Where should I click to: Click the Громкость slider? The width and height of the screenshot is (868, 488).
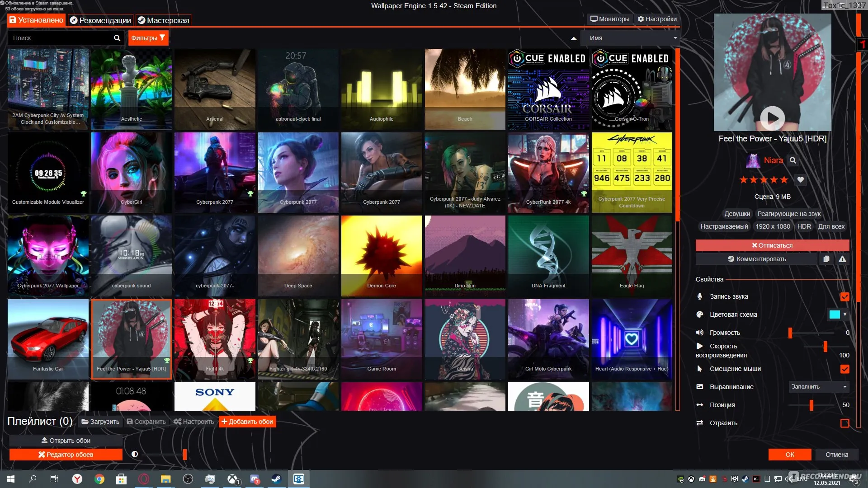pyautogui.click(x=811, y=333)
